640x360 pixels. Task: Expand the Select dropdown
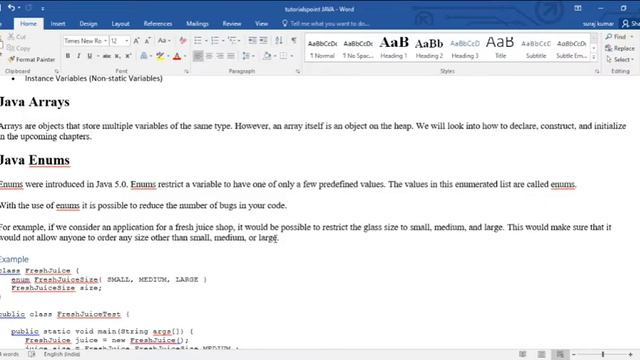(x=620, y=60)
